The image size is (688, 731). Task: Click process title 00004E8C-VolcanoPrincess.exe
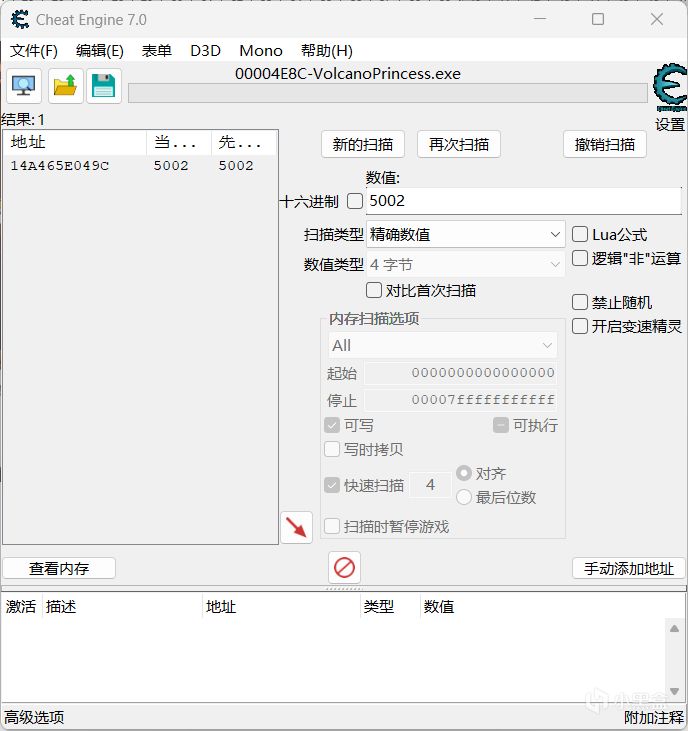click(x=348, y=74)
